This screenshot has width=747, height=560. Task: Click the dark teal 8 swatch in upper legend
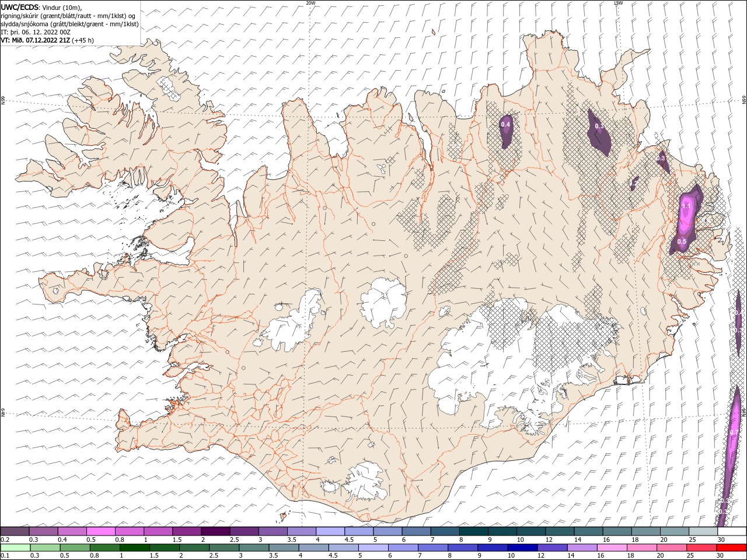[x=473, y=531]
